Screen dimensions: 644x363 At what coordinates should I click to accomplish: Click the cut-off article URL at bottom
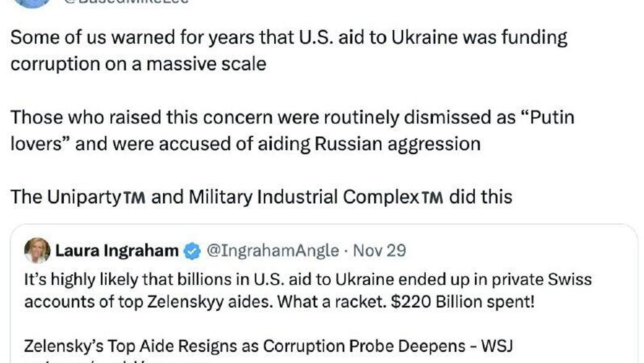click(x=117, y=361)
